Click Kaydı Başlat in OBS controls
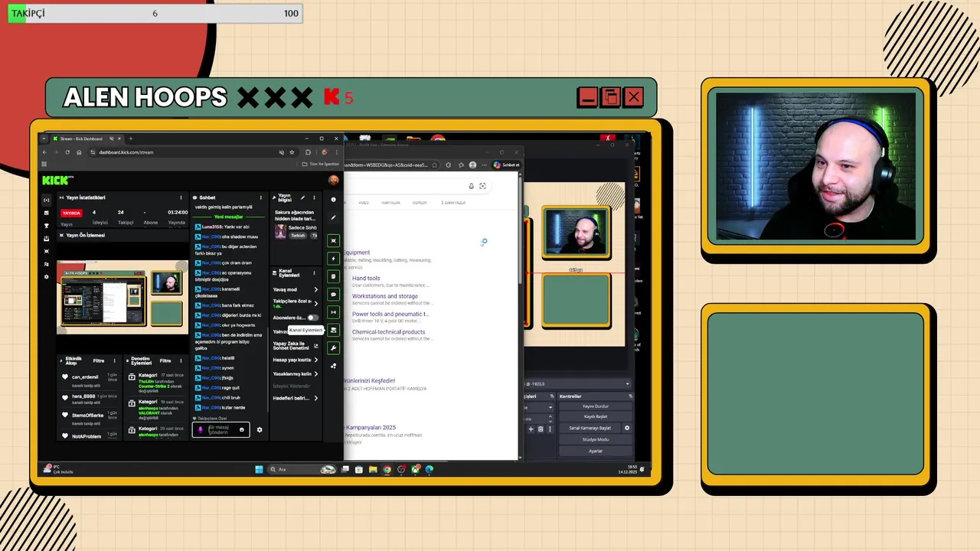This screenshot has width=980, height=551. 596,417
